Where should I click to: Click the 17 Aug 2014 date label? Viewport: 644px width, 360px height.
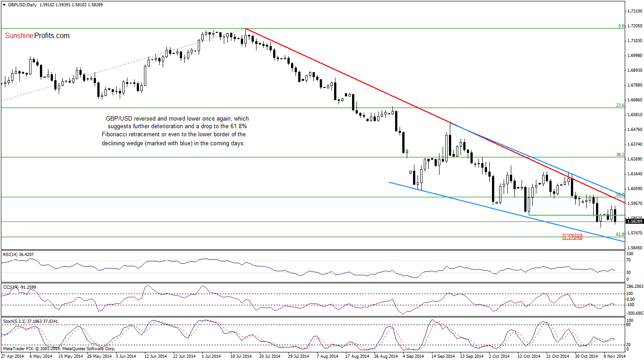tap(357, 356)
